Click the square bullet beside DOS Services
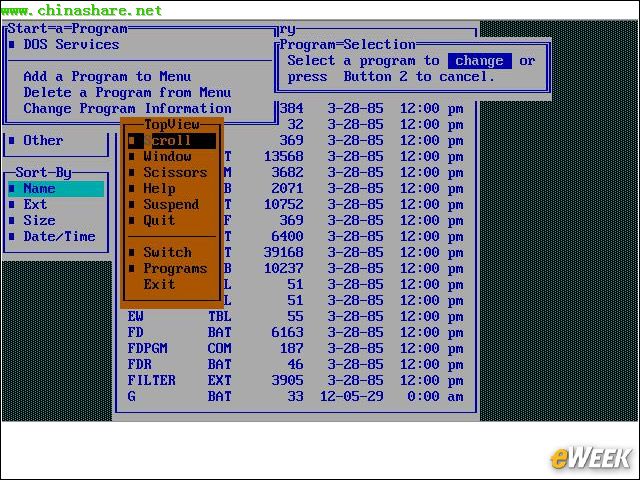Viewport: 640px width, 480px height. point(12,44)
